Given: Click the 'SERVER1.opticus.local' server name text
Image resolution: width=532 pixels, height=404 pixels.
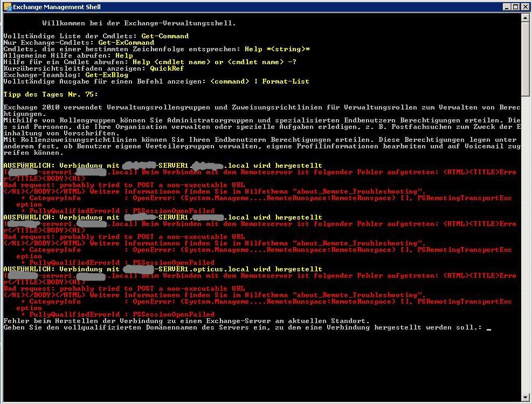Looking at the screenshot, I should coord(204,269).
